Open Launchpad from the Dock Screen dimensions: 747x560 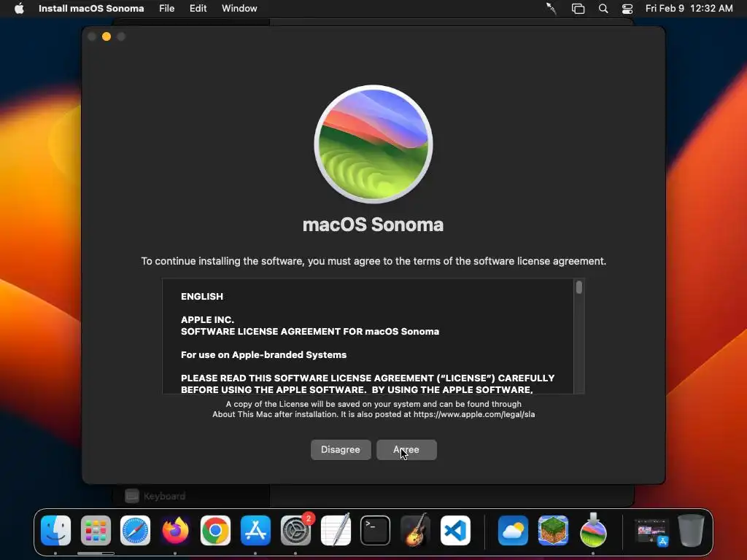point(96,530)
